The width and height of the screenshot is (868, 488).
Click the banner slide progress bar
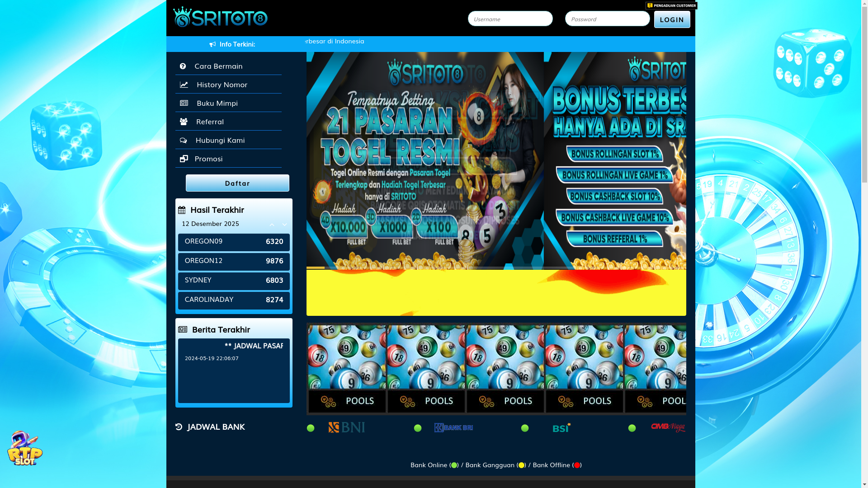496,268
